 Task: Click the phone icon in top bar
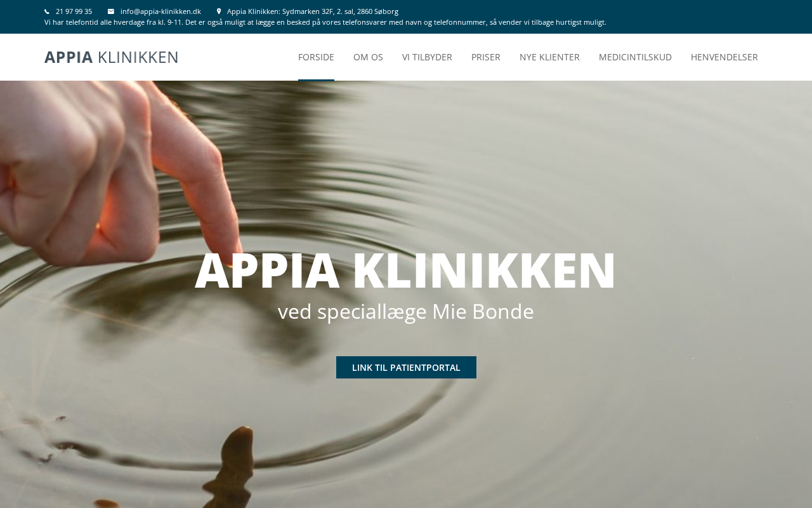point(47,11)
